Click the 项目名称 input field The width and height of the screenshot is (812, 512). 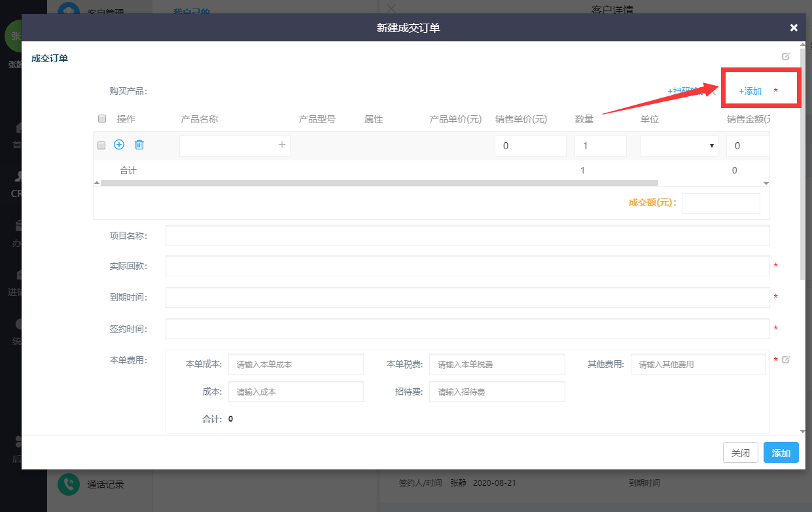(x=468, y=236)
